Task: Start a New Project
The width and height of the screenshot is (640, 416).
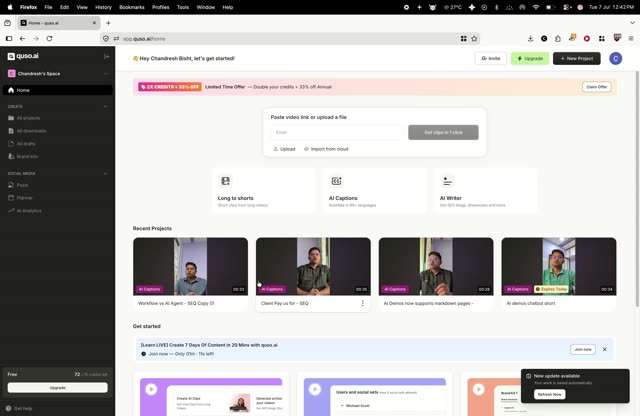Action: click(x=577, y=58)
